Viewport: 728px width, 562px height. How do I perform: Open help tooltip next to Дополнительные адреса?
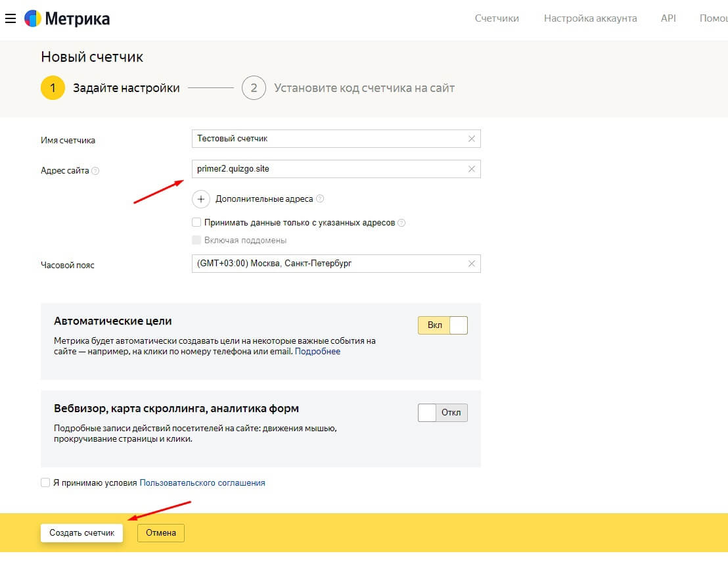click(x=321, y=199)
